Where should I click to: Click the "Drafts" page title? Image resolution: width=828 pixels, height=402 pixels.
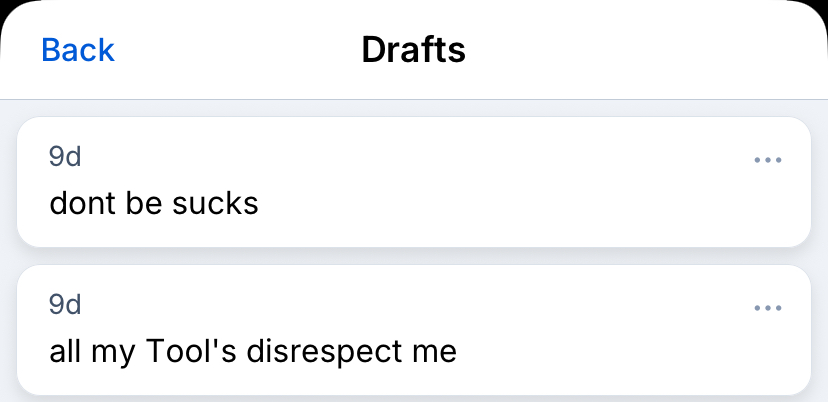pyautogui.click(x=413, y=50)
